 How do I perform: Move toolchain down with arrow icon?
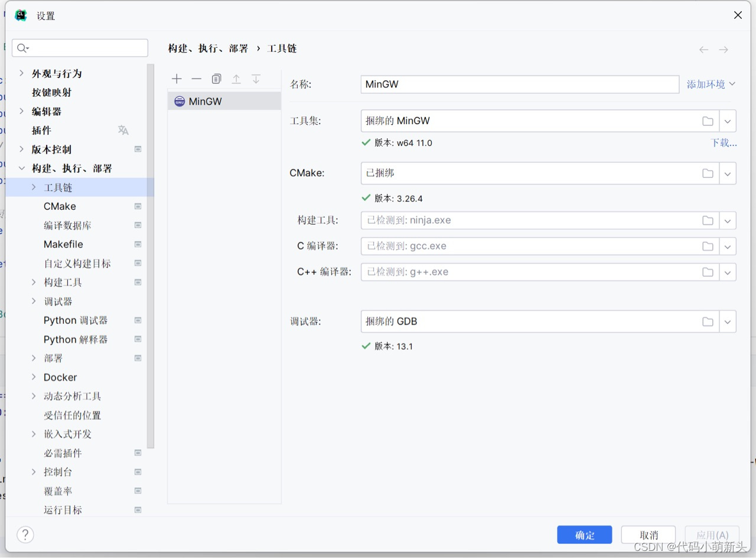pos(256,79)
